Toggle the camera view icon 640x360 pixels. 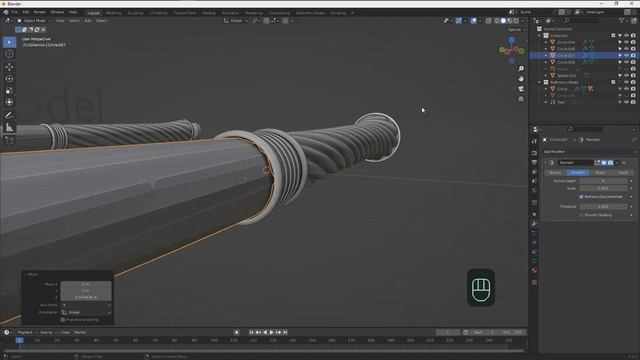521,89
